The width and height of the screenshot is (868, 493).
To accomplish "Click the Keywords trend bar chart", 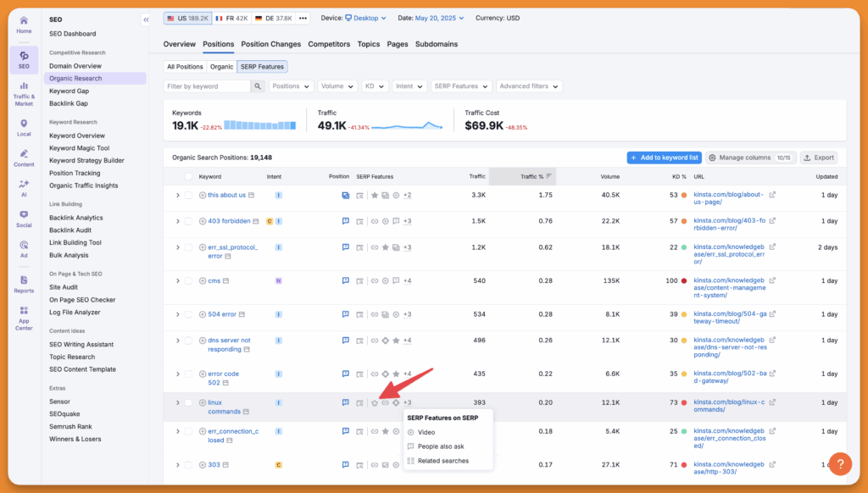I will point(259,125).
